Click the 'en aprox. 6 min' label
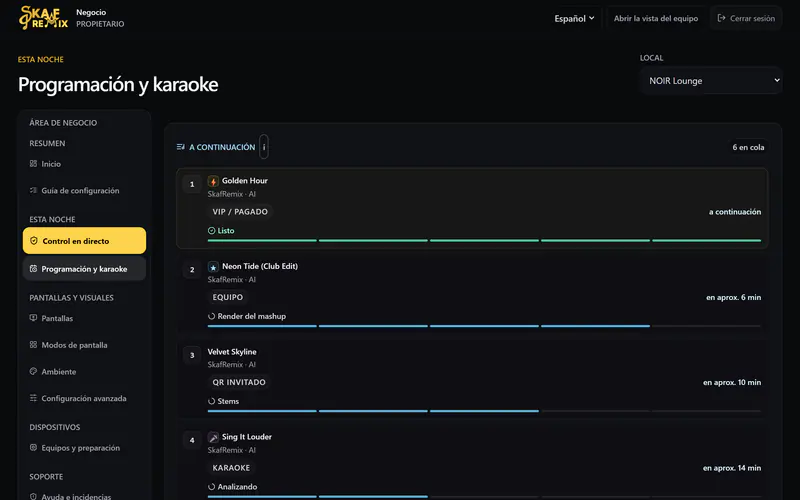The width and height of the screenshot is (800, 500). click(733, 297)
